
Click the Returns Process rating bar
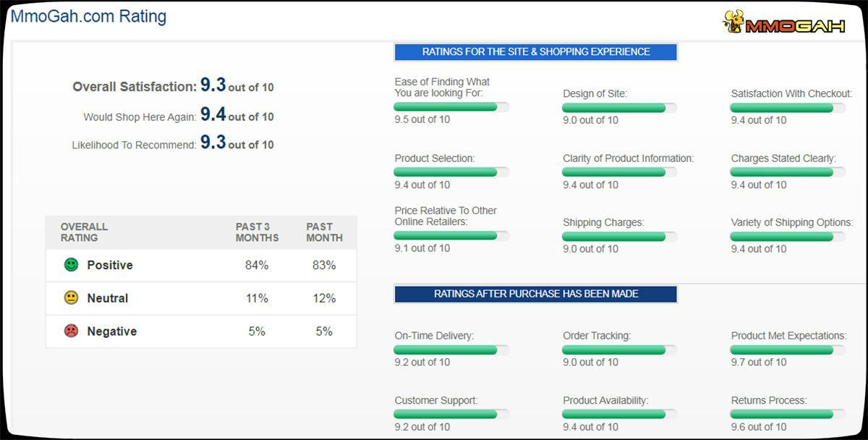[x=787, y=415]
